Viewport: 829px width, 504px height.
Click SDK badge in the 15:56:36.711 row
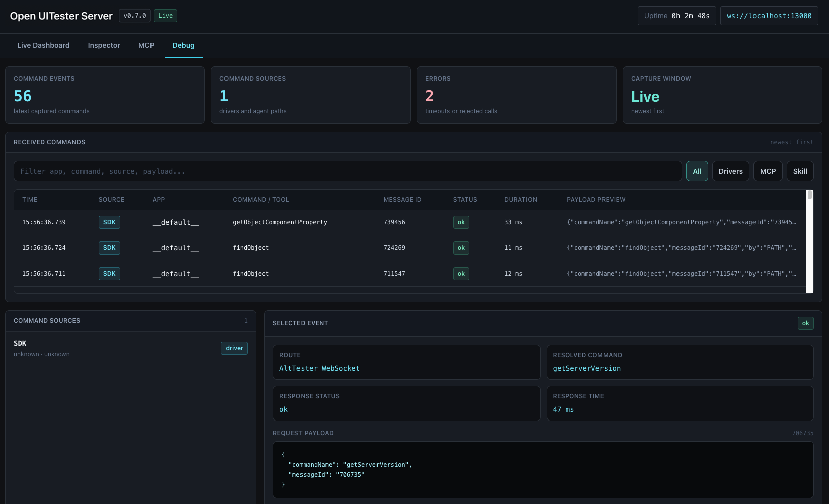pyautogui.click(x=109, y=274)
